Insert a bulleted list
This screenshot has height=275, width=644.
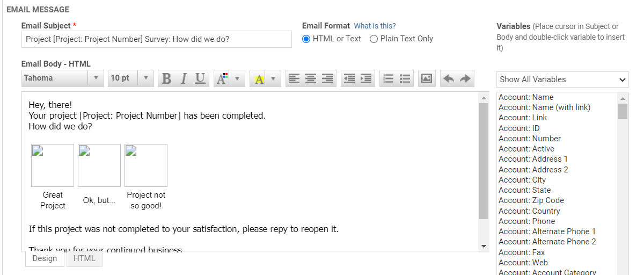point(405,79)
